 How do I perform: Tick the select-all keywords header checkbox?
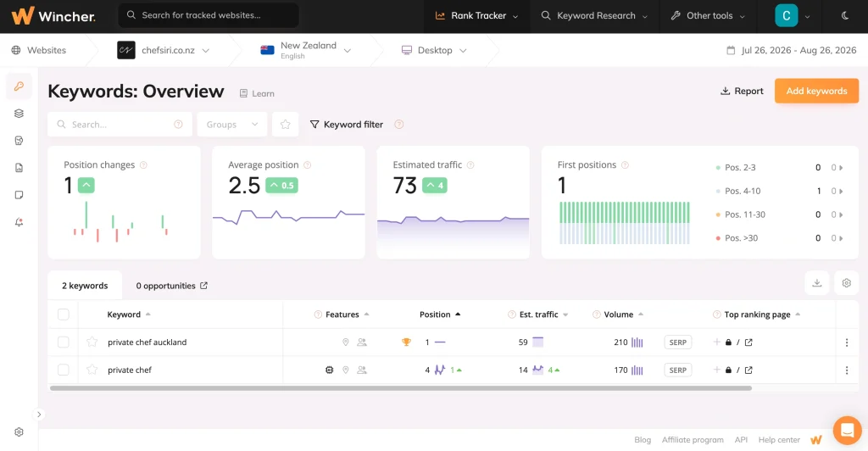point(64,315)
